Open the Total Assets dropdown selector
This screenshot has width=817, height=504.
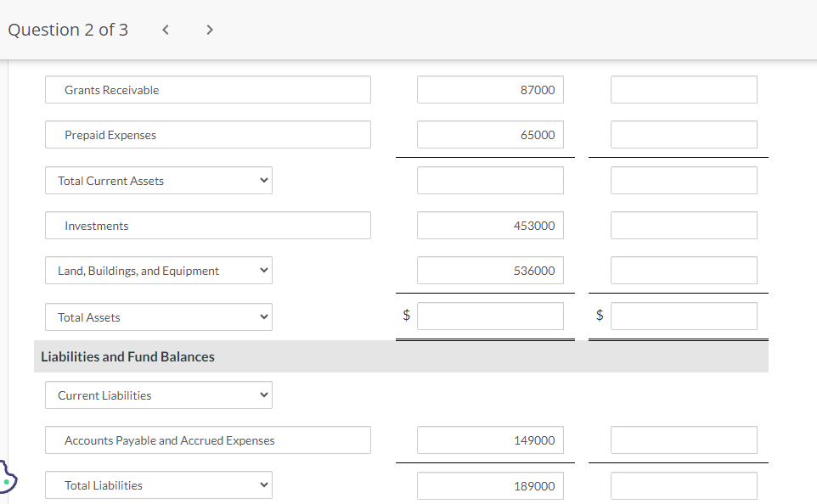pyautogui.click(x=158, y=316)
